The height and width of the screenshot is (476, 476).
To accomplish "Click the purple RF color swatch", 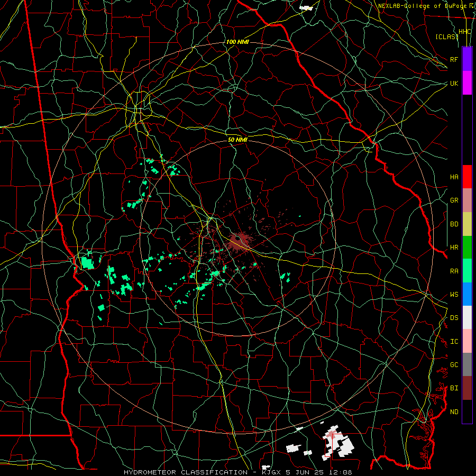I will pyautogui.click(x=467, y=59).
